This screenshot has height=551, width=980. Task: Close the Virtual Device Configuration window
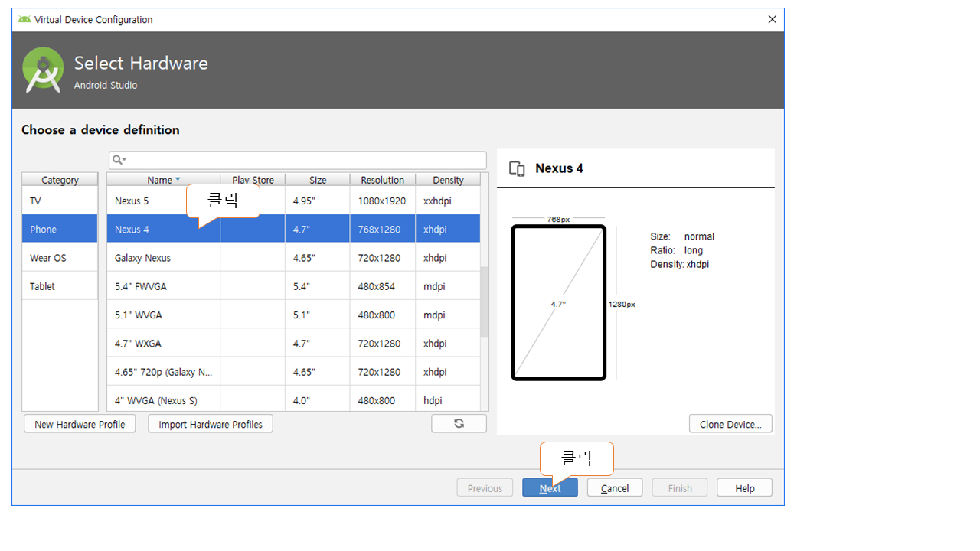(x=772, y=19)
